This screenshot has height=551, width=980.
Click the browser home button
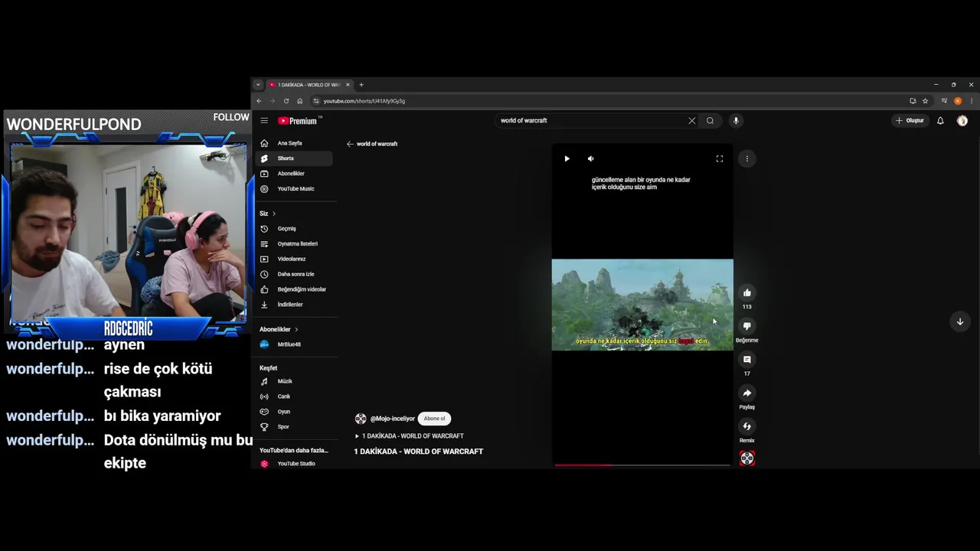tap(299, 101)
